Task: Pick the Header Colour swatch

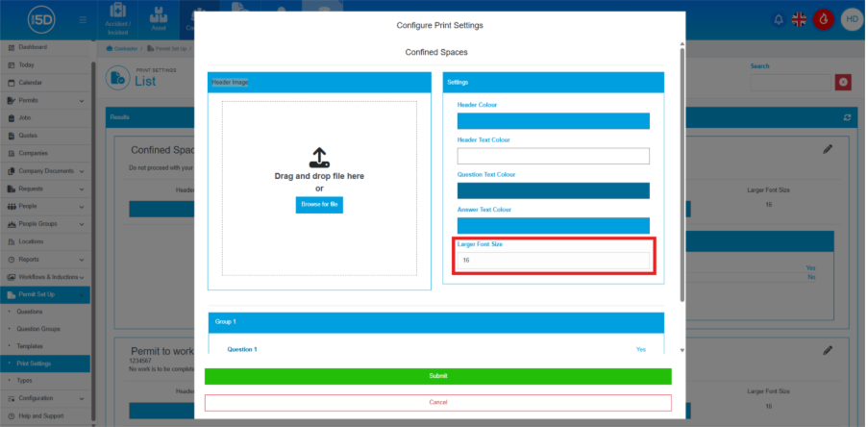Action: click(x=553, y=121)
